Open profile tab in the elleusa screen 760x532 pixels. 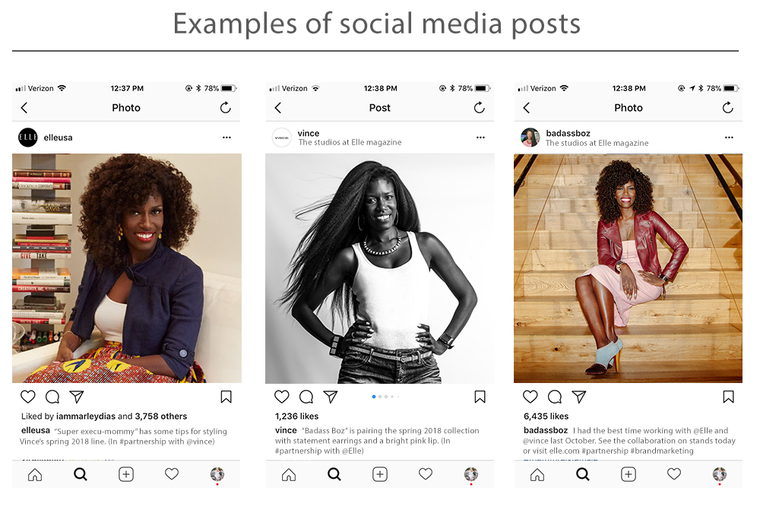point(217,473)
